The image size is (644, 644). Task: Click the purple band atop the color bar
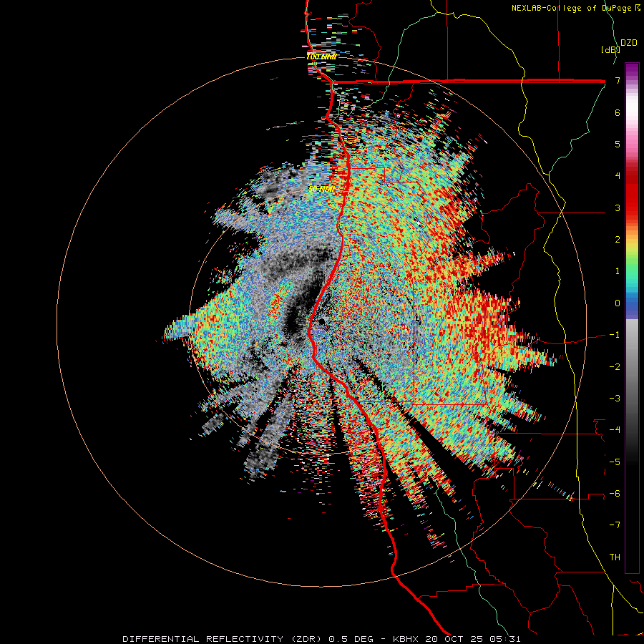(x=632, y=70)
